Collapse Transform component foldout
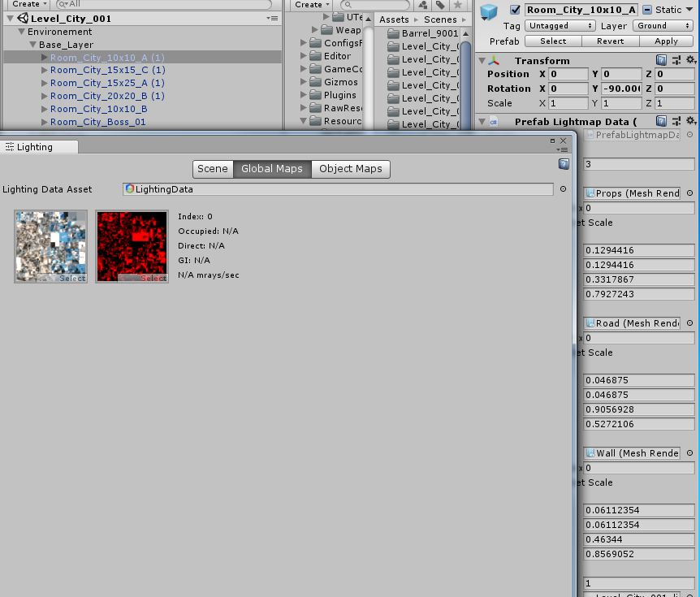 [482, 60]
